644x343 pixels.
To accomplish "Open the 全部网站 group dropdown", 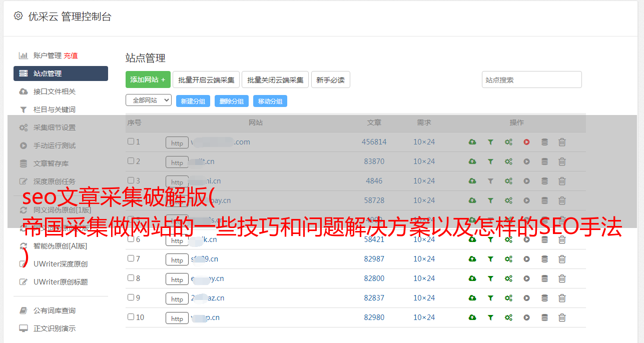I will pos(149,100).
